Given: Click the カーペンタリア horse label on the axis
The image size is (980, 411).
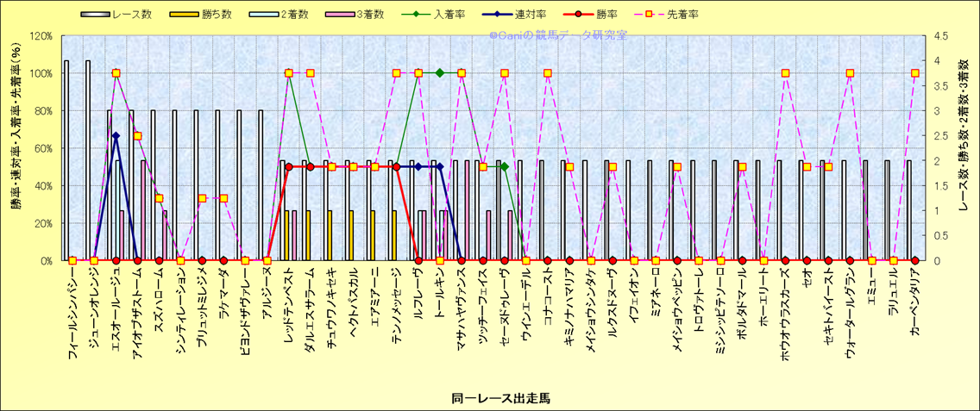Looking at the screenshot, I should [x=914, y=308].
